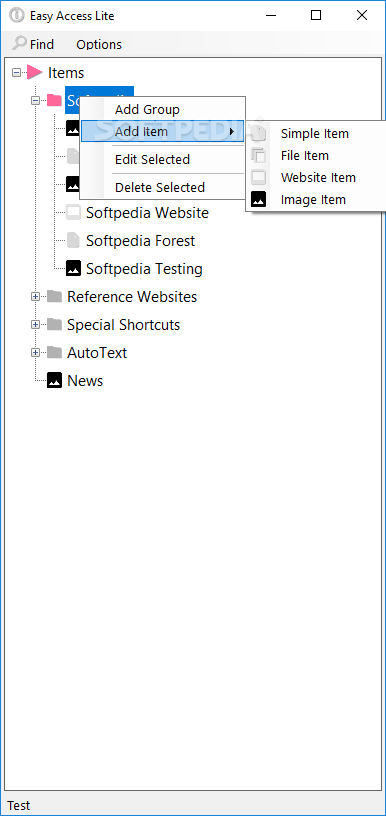The width and height of the screenshot is (386, 816).
Task: Click the pink folder icon of selected group
Action: pos(54,100)
